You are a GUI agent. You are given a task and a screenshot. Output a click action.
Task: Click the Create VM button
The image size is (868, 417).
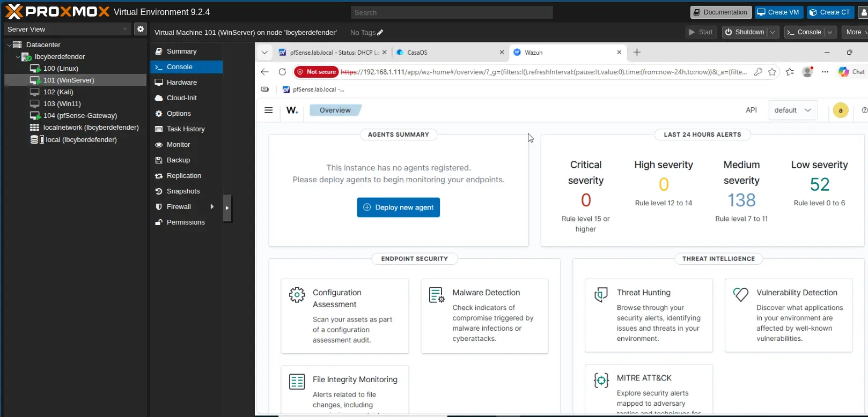tap(778, 12)
